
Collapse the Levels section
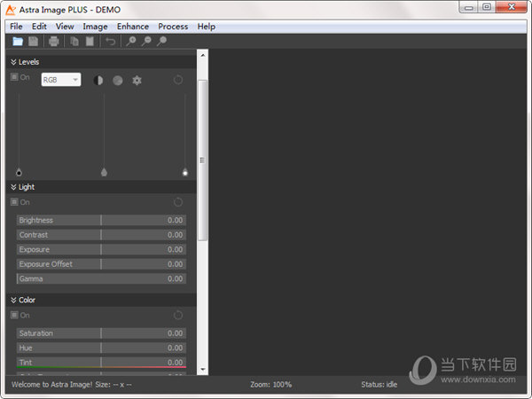[x=13, y=62]
